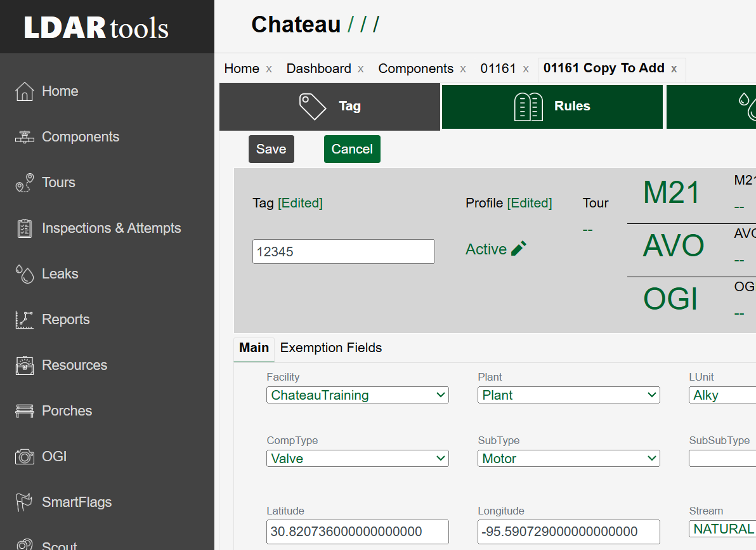
Task: Expand the SubType Motor dropdown
Action: (568, 458)
